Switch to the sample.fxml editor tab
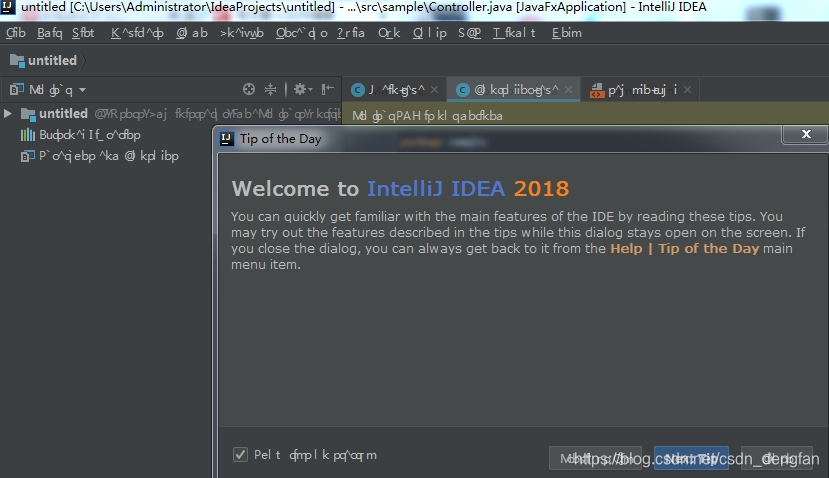Image resolution: width=829 pixels, height=478 pixels. pyautogui.click(x=642, y=90)
